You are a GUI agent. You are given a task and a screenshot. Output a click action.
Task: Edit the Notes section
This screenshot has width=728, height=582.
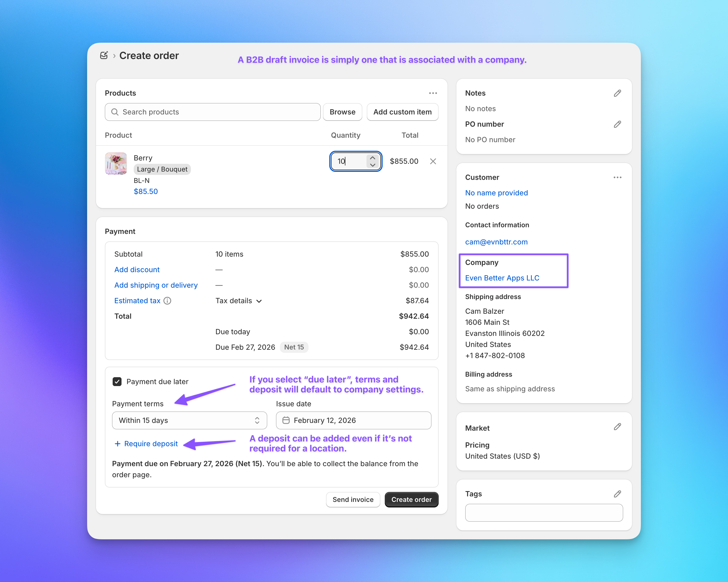[x=617, y=93]
